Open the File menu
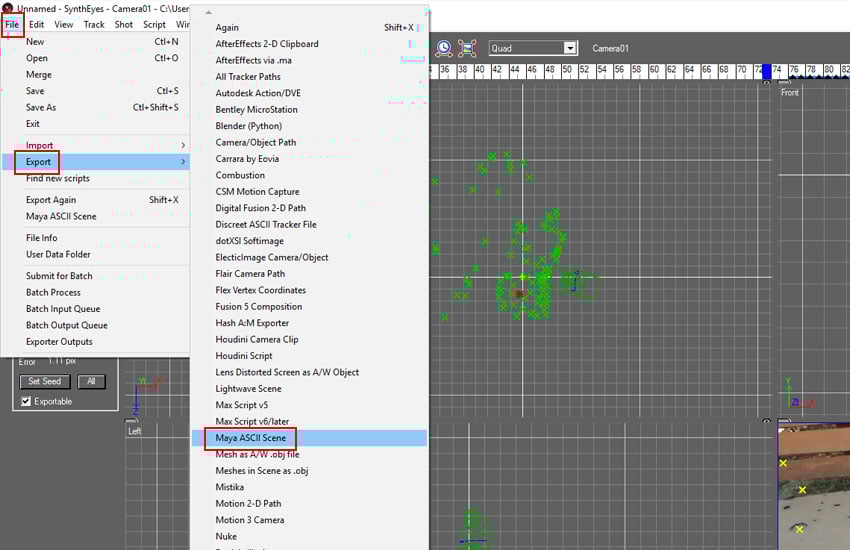This screenshot has width=850, height=550. [x=12, y=24]
